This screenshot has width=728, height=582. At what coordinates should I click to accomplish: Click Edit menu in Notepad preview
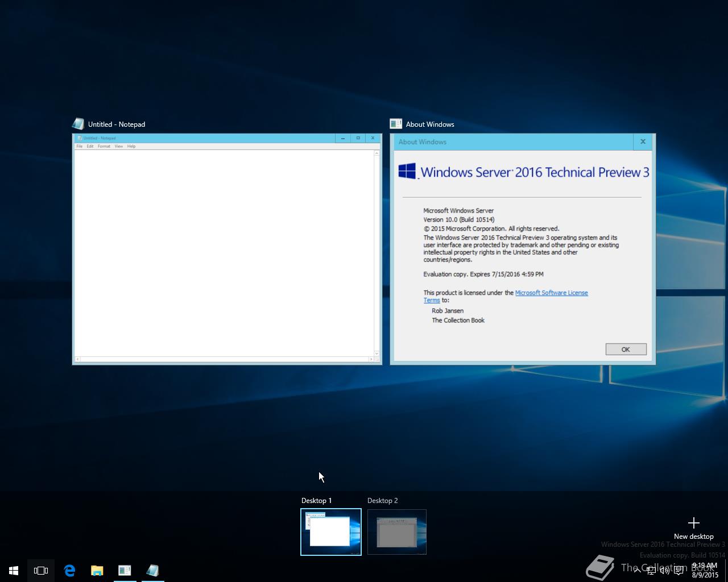(x=90, y=146)
